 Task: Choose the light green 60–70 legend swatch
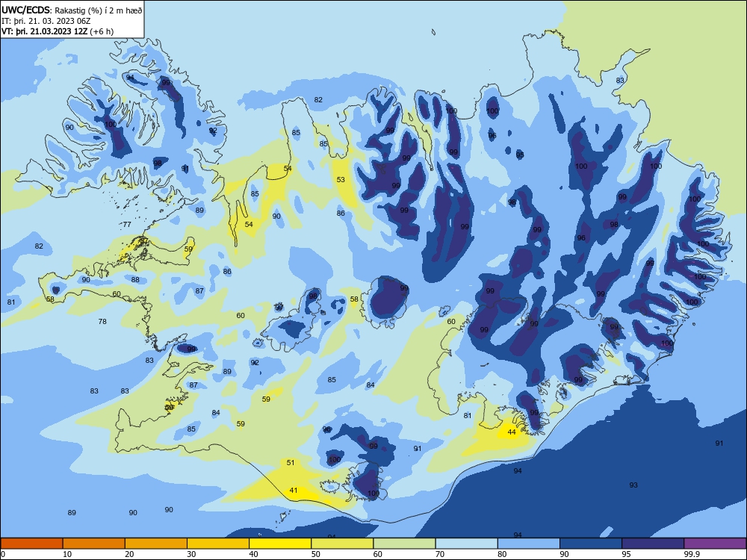coord(404,544)
